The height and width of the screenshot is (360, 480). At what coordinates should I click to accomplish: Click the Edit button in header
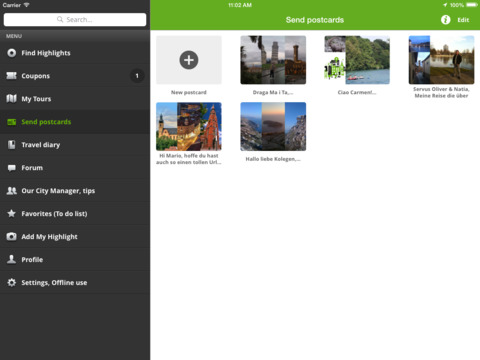tap(463, 20)
